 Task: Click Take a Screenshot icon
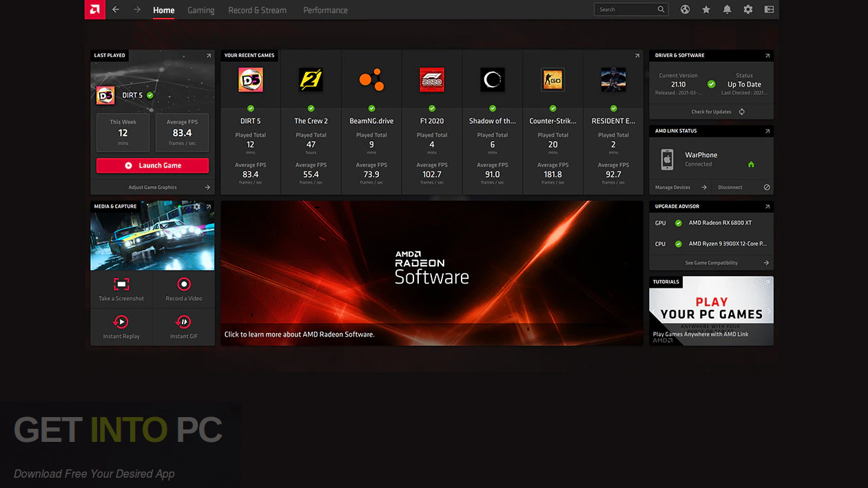[x=121, y=284]
